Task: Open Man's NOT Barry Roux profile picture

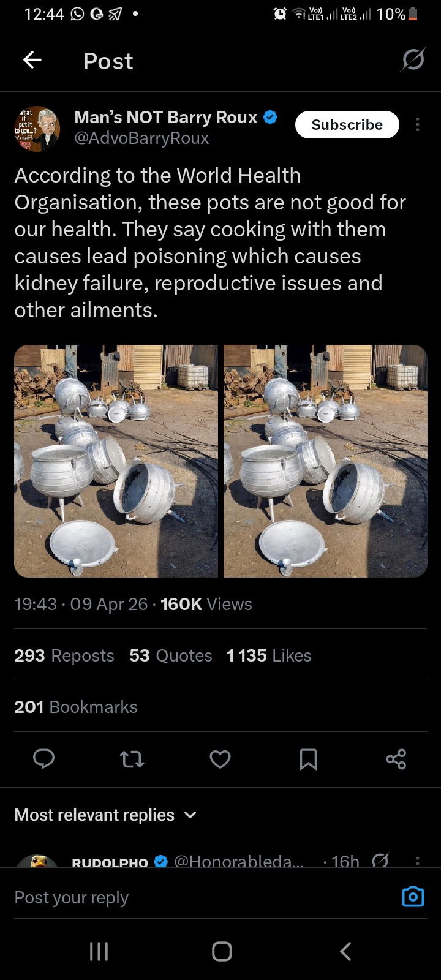Action: pyautogui.click(x=37, y=129)
